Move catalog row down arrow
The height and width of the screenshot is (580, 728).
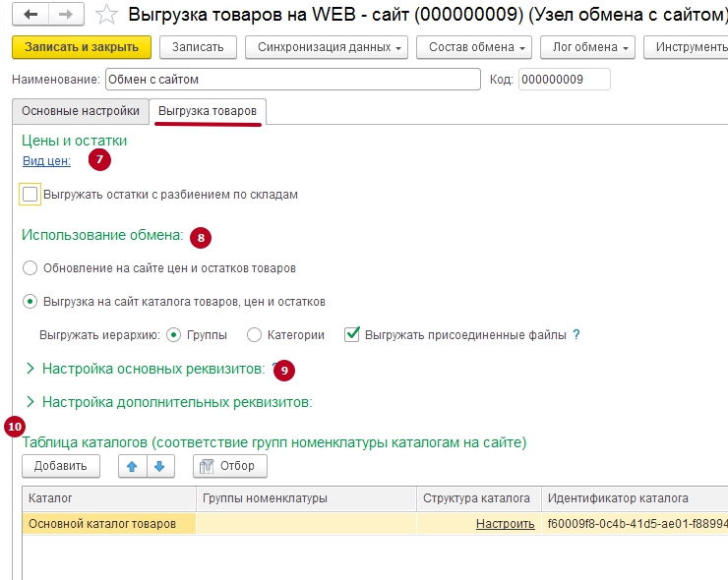(x=160, y=466)
